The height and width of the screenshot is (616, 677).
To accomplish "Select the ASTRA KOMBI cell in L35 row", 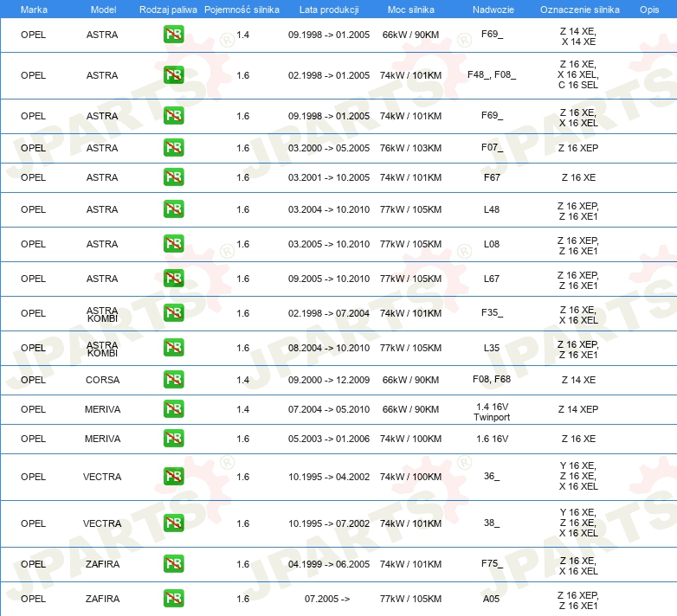I will tap(102, 349).
